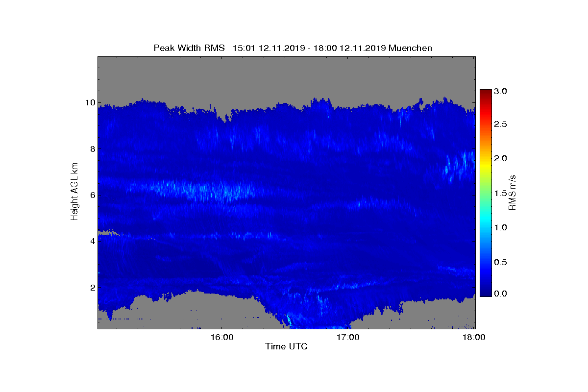The height and width of the screenshot is (392, 588).
Task: Click the height tick label '10'
Action: coord(90,102)
